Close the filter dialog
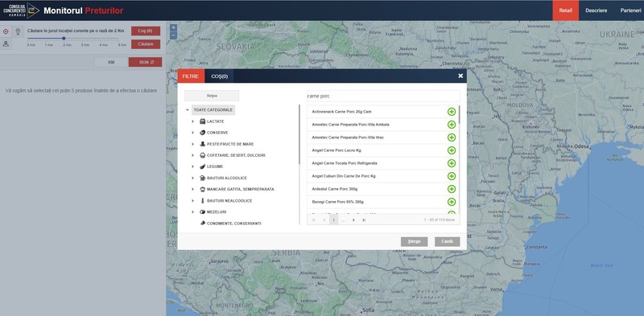 460,76
